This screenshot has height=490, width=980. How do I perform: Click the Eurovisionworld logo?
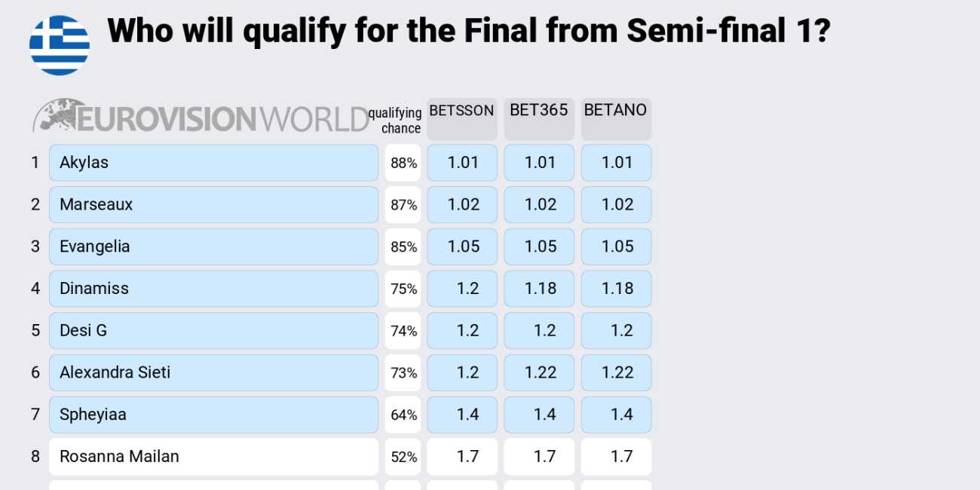pyautogui.click(x=201, y=117)
